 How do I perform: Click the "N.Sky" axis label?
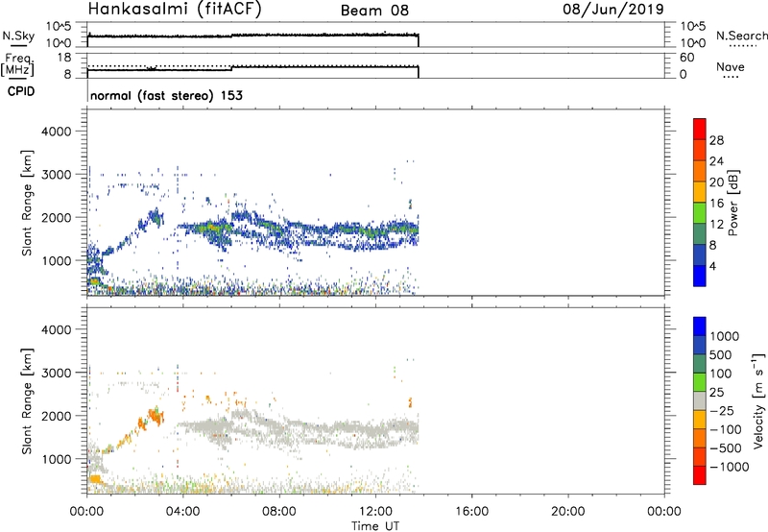pyautogui.click(x=18, y=36)
